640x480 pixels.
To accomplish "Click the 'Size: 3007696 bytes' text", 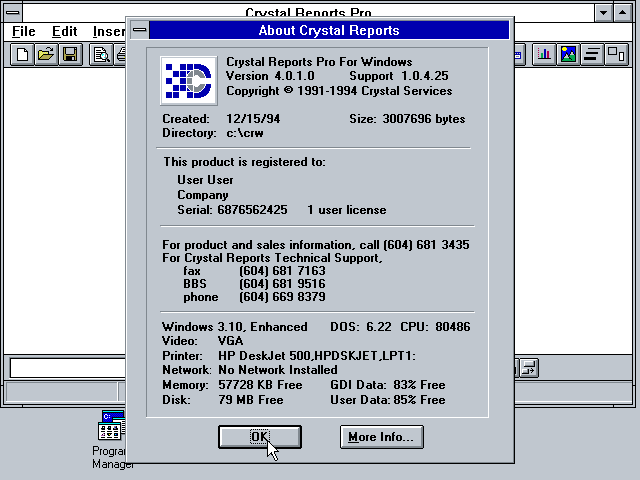I will click(407, 119).
